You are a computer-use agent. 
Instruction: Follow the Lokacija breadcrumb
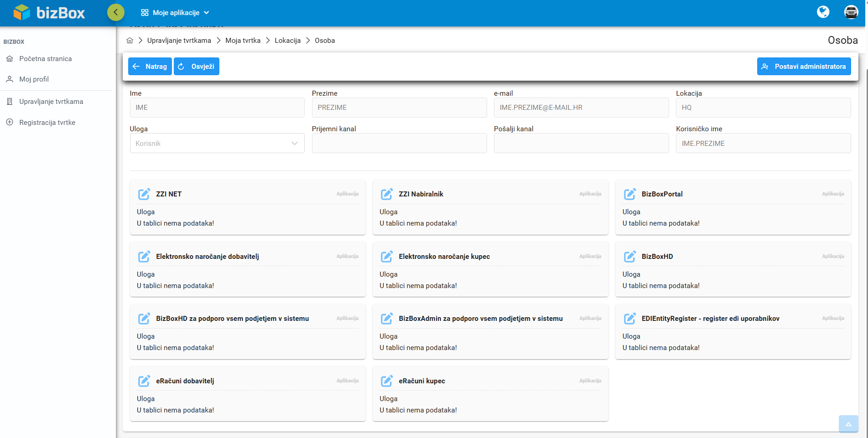click(288, 41)
